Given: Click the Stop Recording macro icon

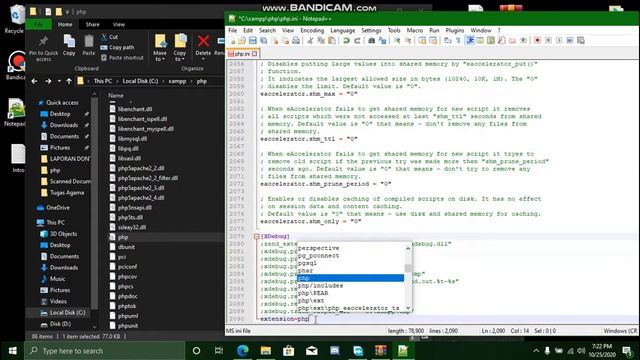Looking at the screenshot, I should 549,40.
